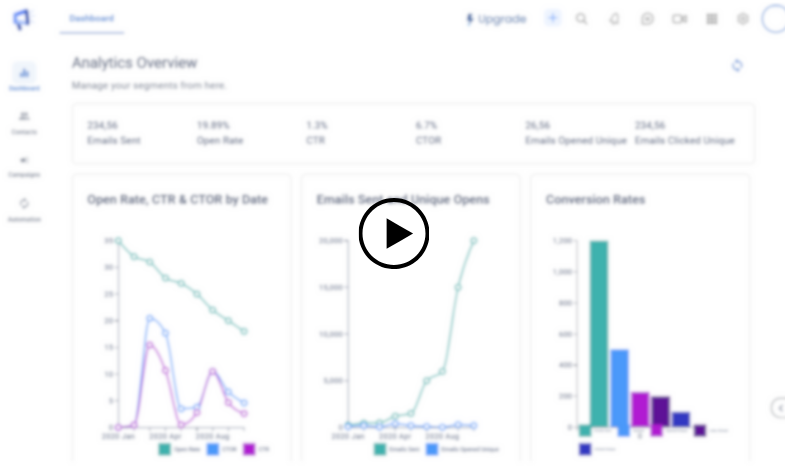The width and height of the screenshot is (785, 471).
Task: Refresh the Analytics Overview data
Action: pos(737,65)
